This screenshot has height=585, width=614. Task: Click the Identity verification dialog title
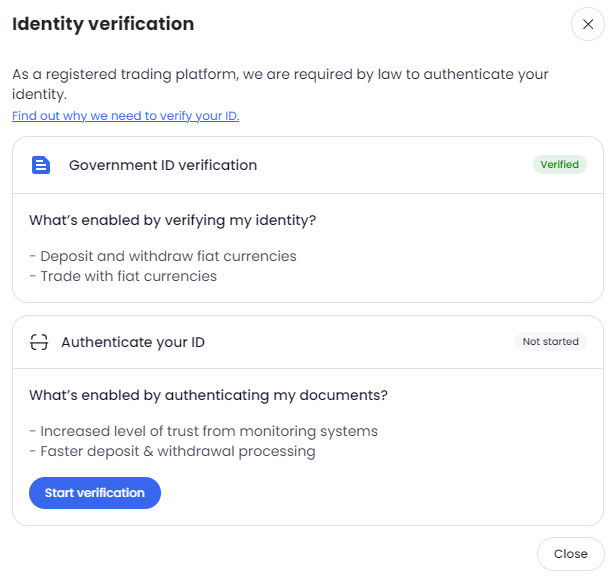[103, 24]
